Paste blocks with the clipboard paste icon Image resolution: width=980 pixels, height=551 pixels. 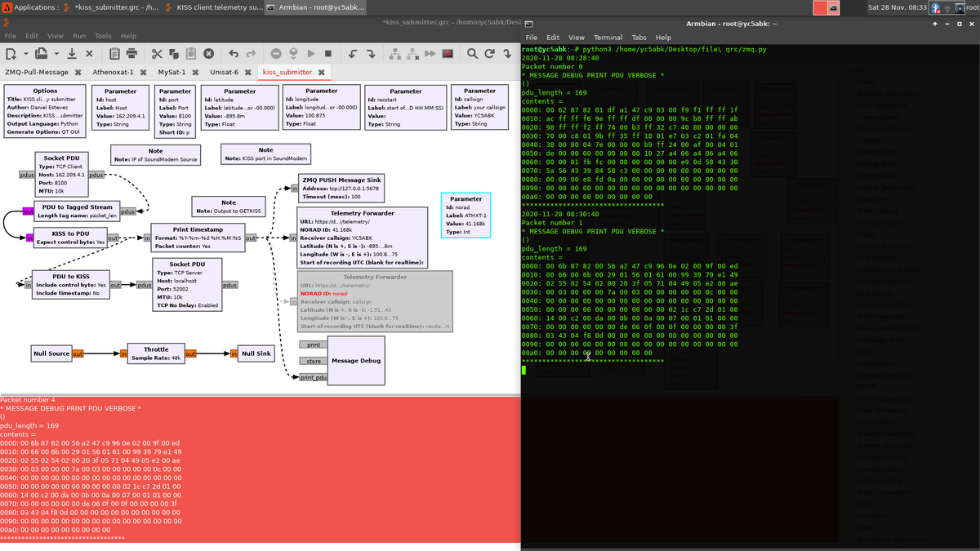tap(191, 53)
